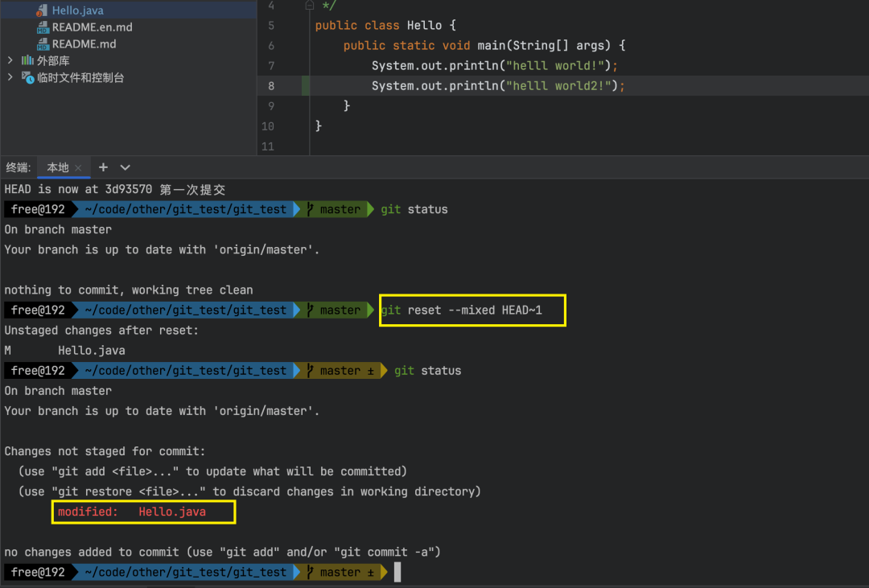Open Hello.java in the project tree
Viewport: 869px width, 588px height.
[x=77, y=10]
